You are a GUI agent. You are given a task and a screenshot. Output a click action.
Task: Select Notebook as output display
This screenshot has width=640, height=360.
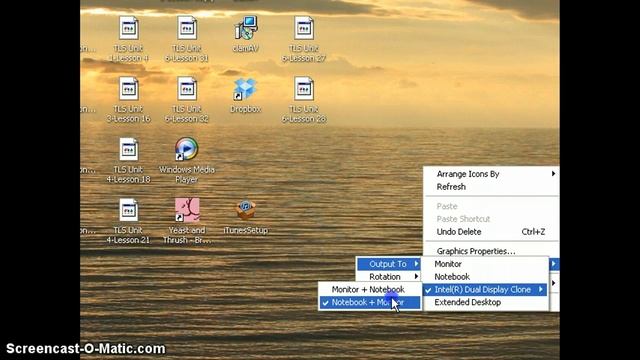pos(485,277)
